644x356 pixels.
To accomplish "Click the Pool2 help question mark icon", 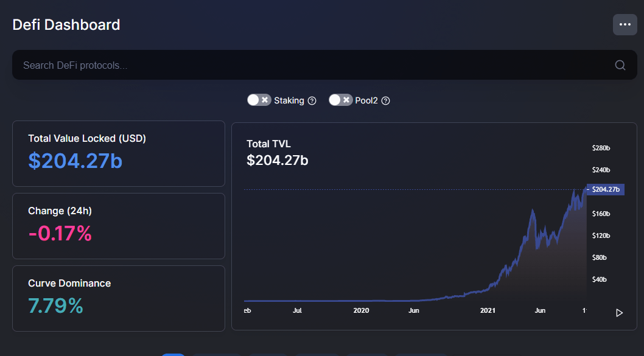I will [385, 100].
